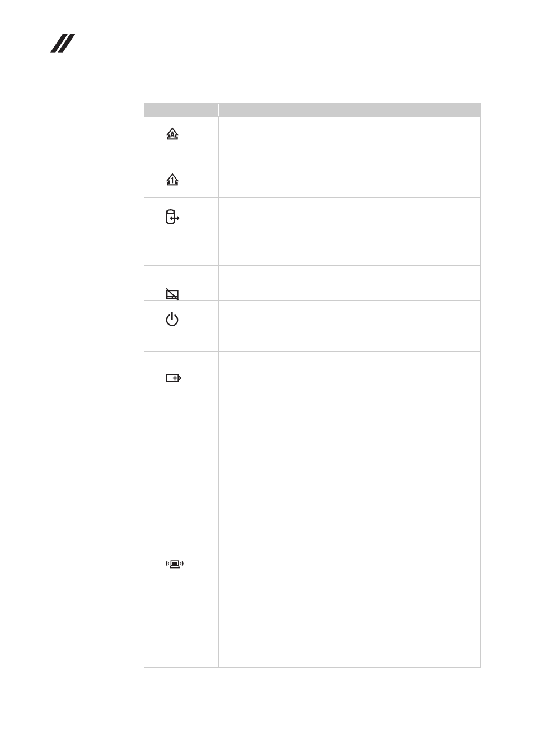The width and height of the screenshot is (534, 756).
Task: Click the gray header cell above icons
Action: 181,110
